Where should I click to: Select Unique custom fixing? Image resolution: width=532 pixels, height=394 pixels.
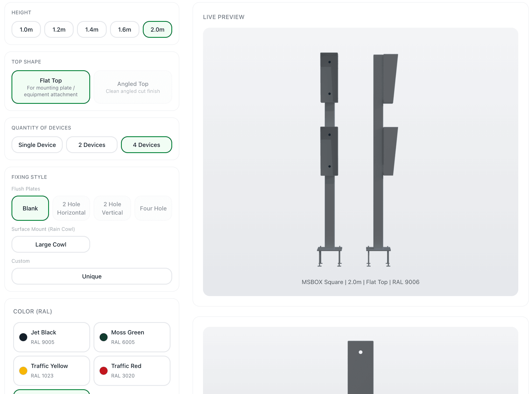[x=92, y=276]
